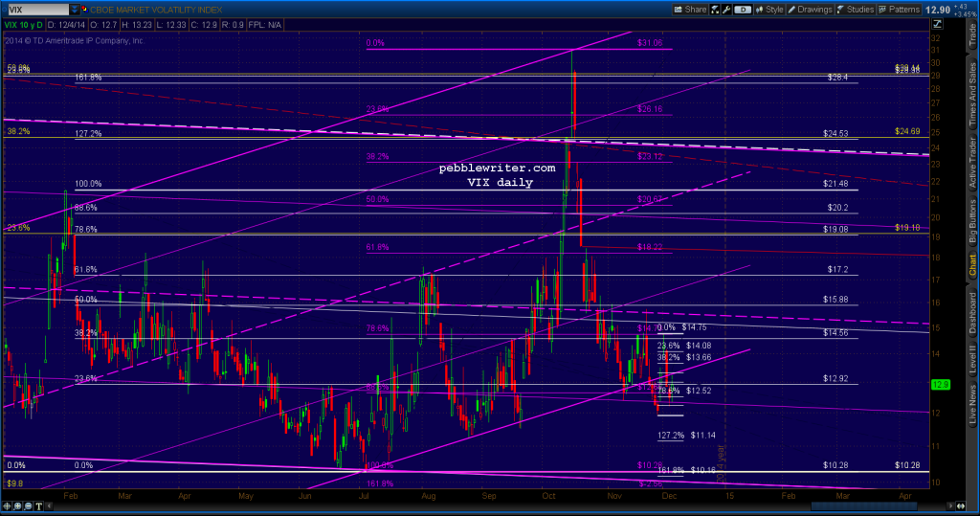Open the Studies menu
This screenshot has height=516, width=980.
[856, 10]
